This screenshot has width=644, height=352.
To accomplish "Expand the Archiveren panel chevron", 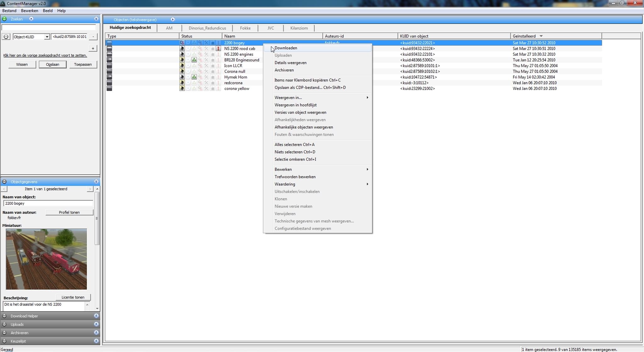I will pyautogui.click(x=96, y=332).
